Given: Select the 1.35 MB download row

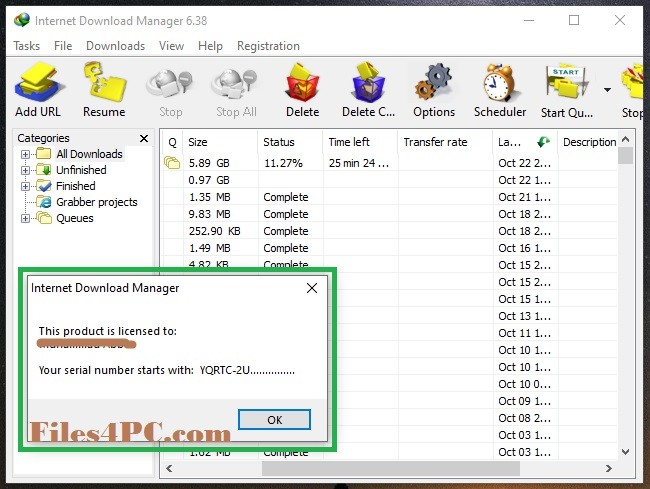Looking at the screenshot, I should (390, 197).
